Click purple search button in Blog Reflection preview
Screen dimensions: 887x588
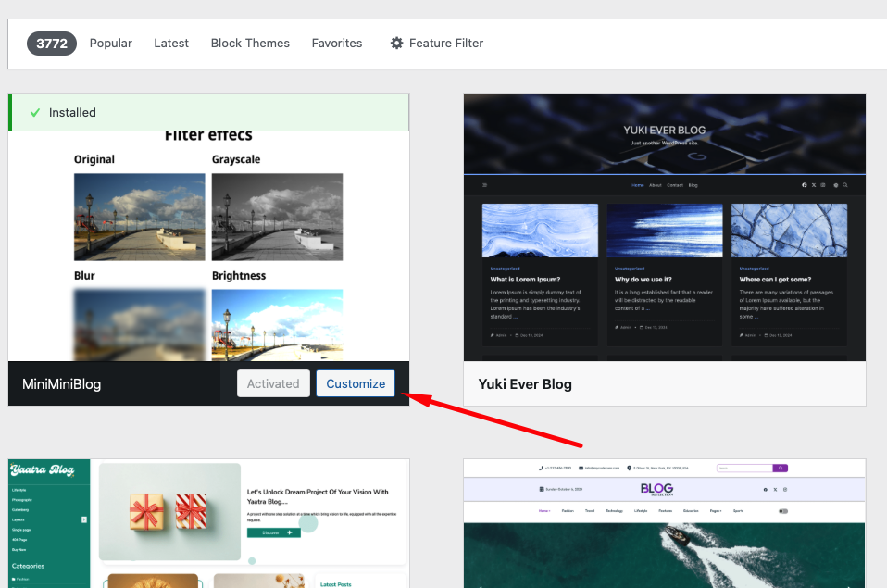point(780,469)
